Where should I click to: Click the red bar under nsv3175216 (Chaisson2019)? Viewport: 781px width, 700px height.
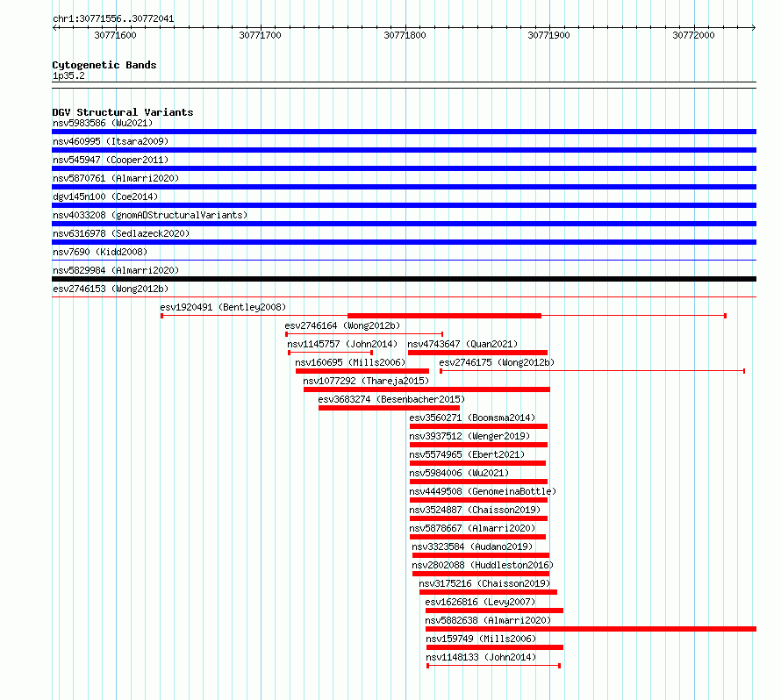pyautogui.click(x=488, y=592)
